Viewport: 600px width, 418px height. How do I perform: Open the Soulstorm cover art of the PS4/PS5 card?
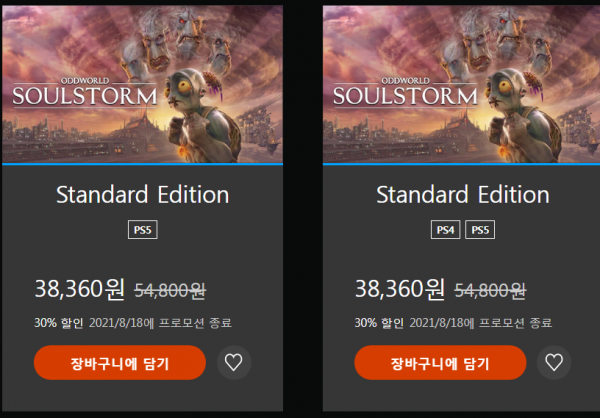tap(461, 84)
